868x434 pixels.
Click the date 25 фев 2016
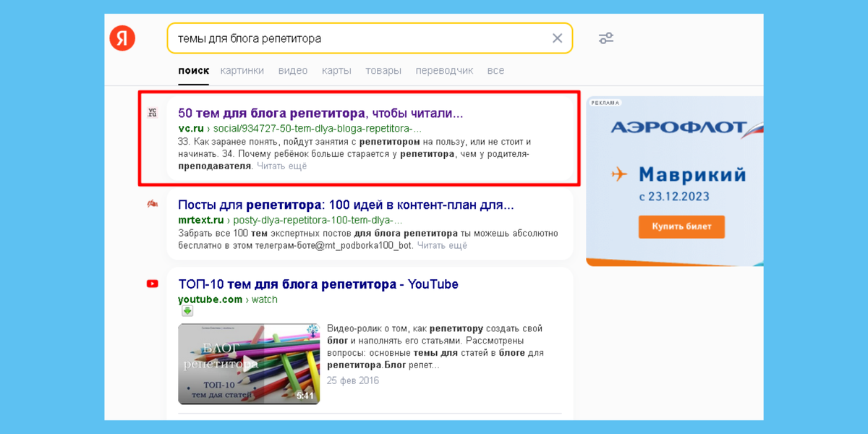coord(353,380)
